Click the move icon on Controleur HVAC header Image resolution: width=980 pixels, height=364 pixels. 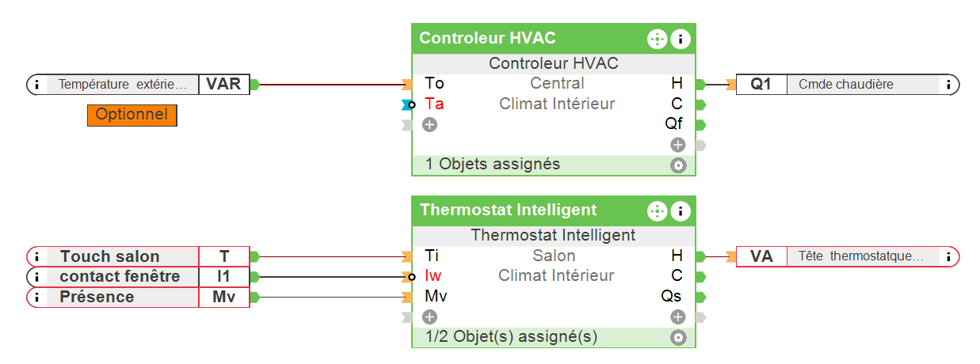pyautogui.click(x=657, y=38)
